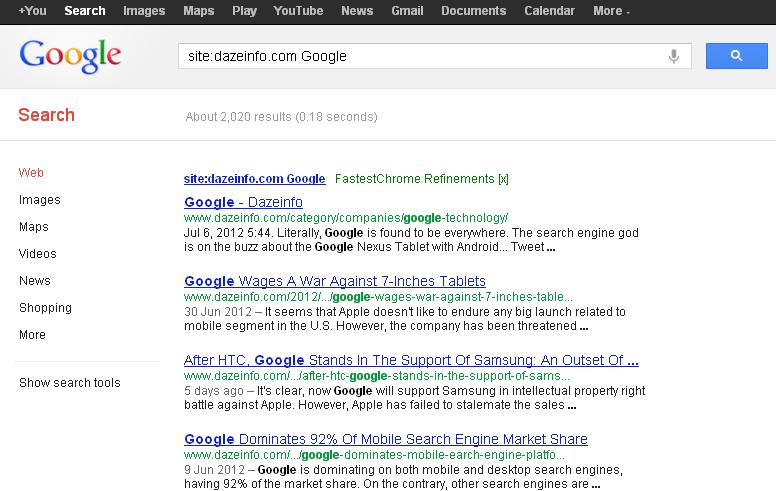Open Play in the top bar
This screenshot has height=491, width=776.
click(x=244, y=11)
